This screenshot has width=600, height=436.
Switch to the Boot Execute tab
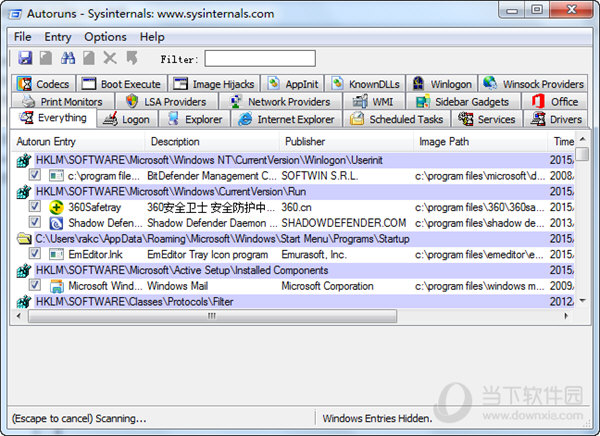point(122,83)
